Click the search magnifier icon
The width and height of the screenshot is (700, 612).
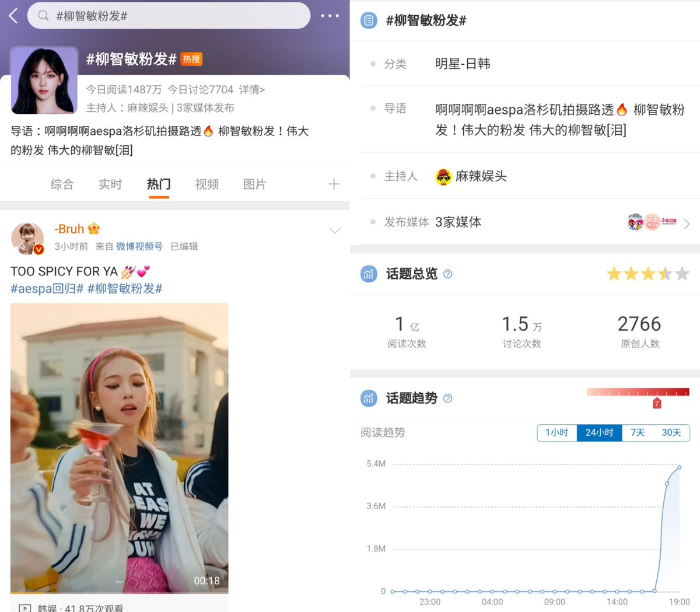pos(43,16)
